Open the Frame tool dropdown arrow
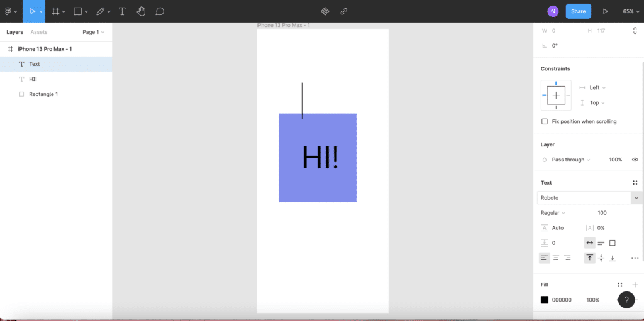This screenshot has height=321, width=644. pos(64,11)
